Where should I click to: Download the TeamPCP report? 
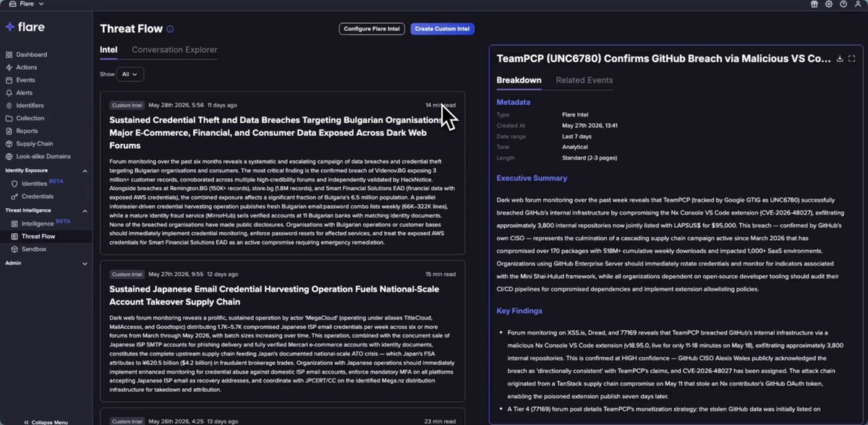(x=839, y=59)
